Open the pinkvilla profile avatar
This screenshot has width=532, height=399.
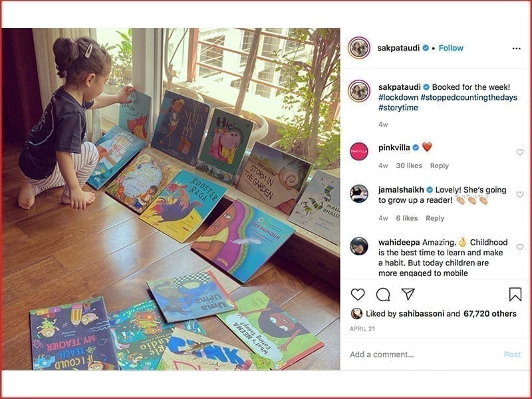pyautogui.click(x=359, y=152)
